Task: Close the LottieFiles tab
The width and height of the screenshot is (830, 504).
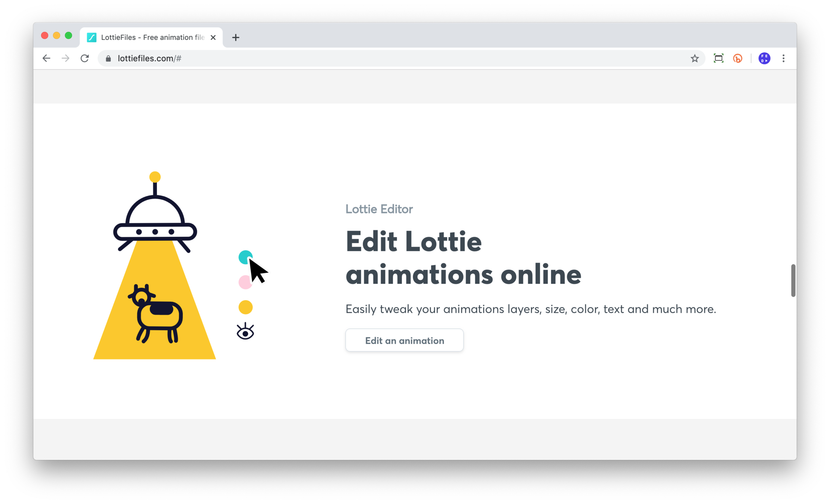Action: tap(213, 37)
